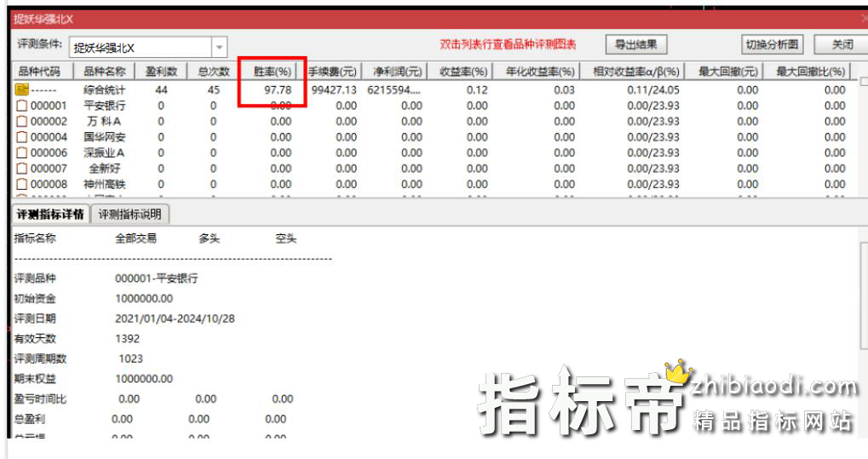Click the icon beside code 000006
The width and height of the screenshot is (868, 459).
click(x=21, y=152)
